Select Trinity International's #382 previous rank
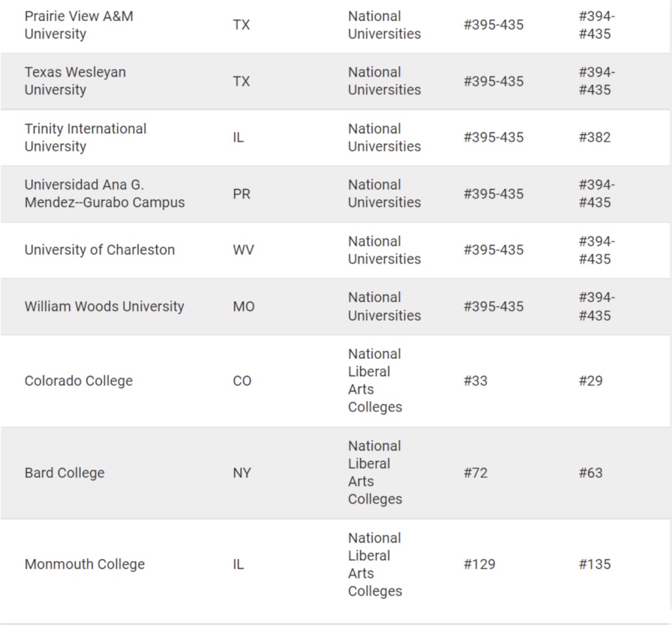The height and width of the screenshot is (625, 672). [594, 137]
